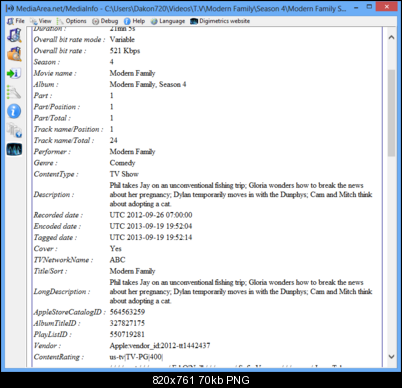402x388 pixels.
Task: Maximize the MediaInfo window
Action: pos(369,7)
